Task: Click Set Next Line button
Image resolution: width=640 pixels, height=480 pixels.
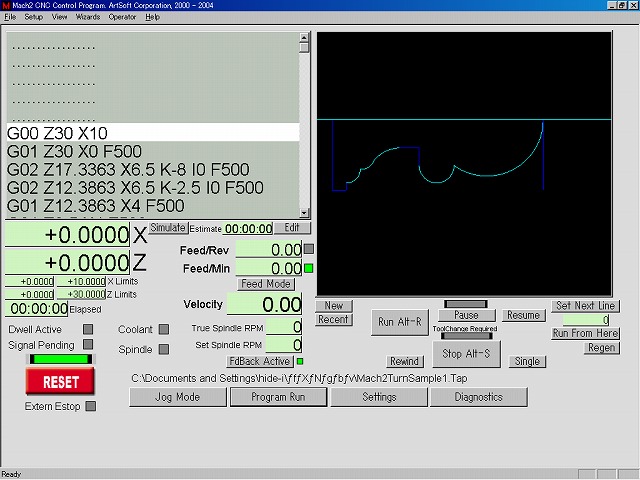Action: [x=585, y=306]
